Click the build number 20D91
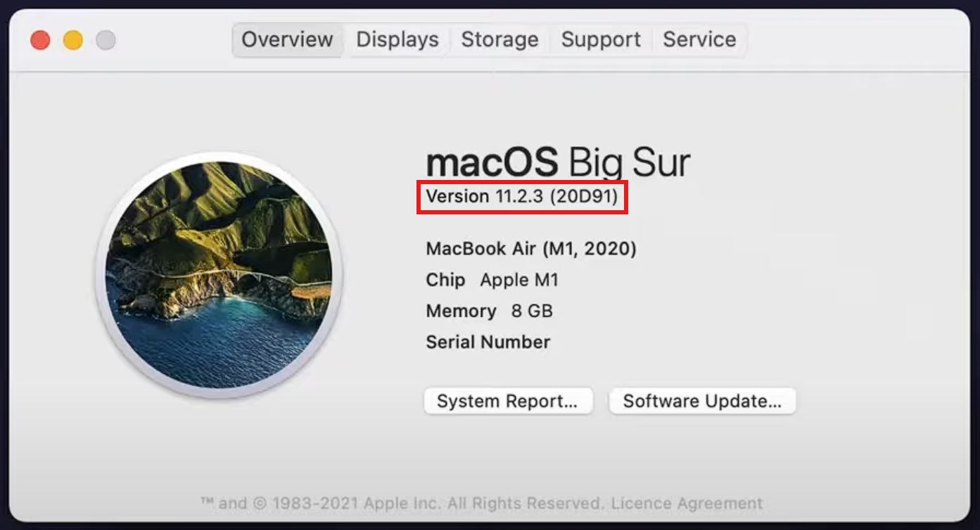980x530 pixels. (584, 196)
